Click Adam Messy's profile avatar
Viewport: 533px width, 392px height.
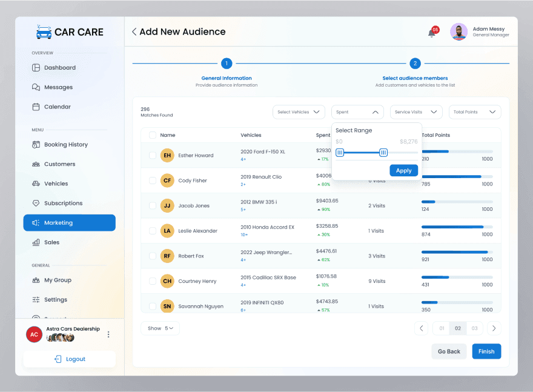click(459, 32)
